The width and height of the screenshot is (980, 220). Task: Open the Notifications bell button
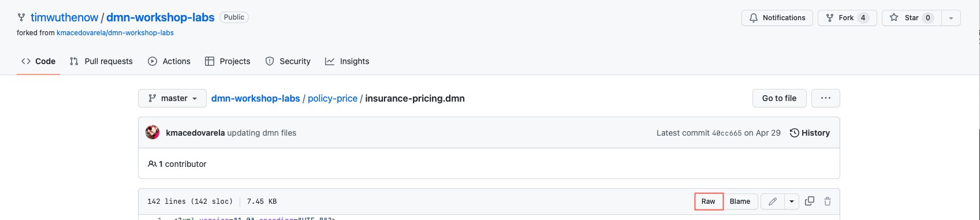coord(777,18)
